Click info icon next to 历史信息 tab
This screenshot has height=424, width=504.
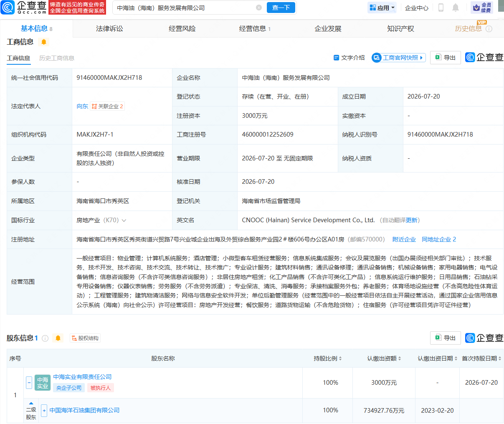pyautogui.click(x=489, y=29)
